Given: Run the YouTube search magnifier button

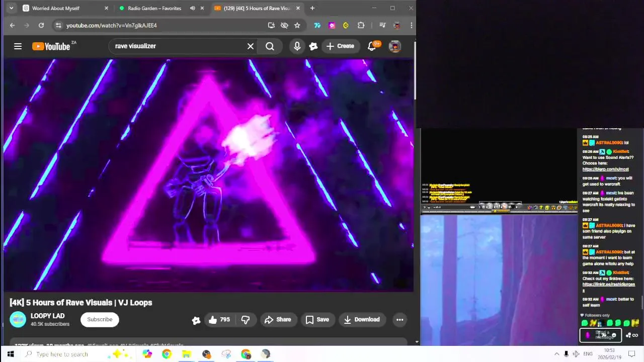Looking at the screenshot, I should click(270, 46).
